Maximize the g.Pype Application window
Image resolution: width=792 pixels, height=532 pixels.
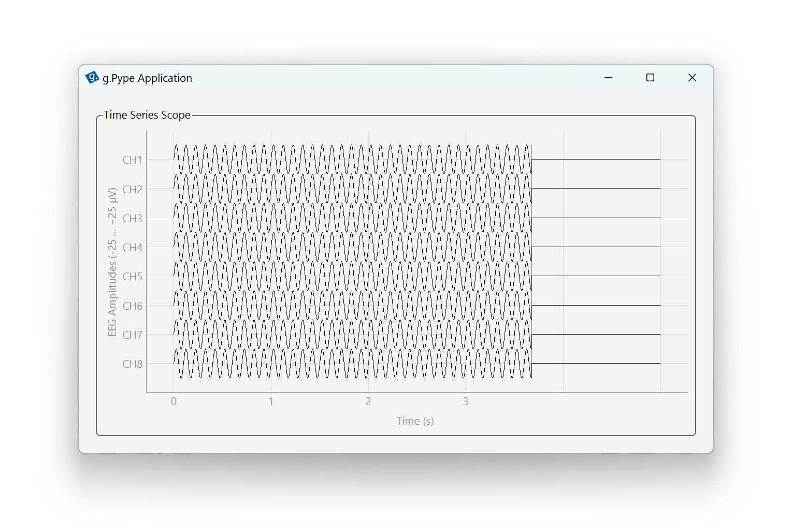[x=650, y=78]
